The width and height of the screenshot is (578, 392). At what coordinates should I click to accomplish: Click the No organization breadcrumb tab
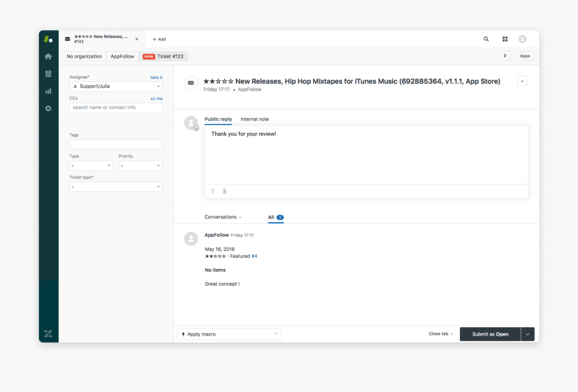tap(84, 56)
